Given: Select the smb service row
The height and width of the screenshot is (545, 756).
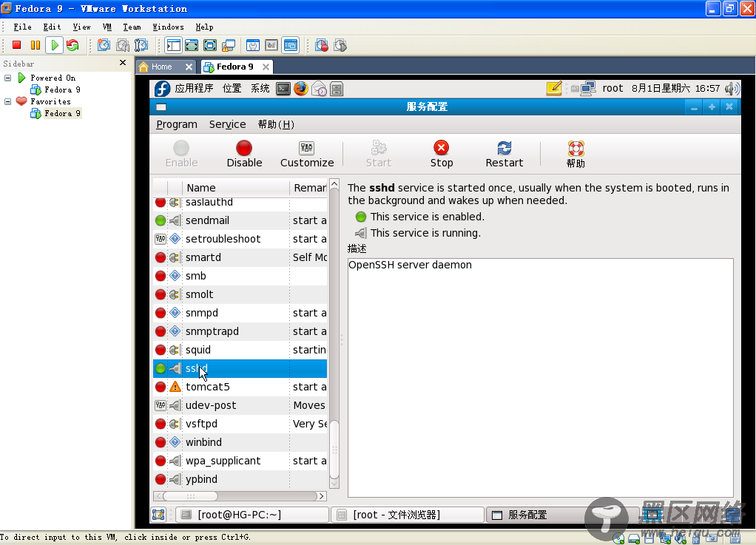Looking at the screenshot, I should pyautogui.click(x=240, y=276).
